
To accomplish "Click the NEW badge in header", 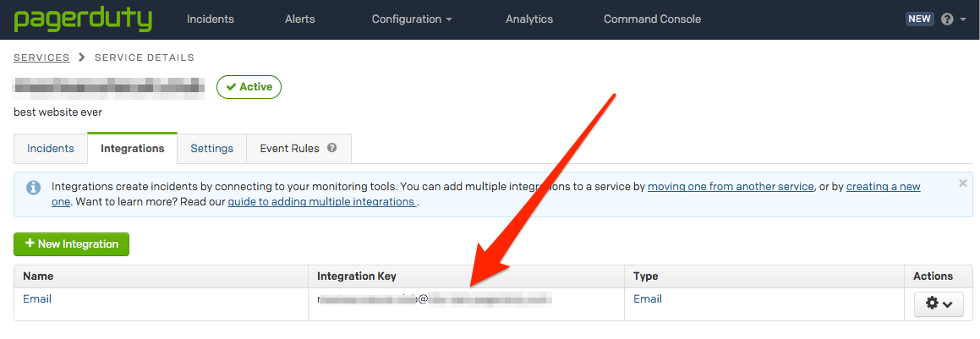I will click(919, 19).
